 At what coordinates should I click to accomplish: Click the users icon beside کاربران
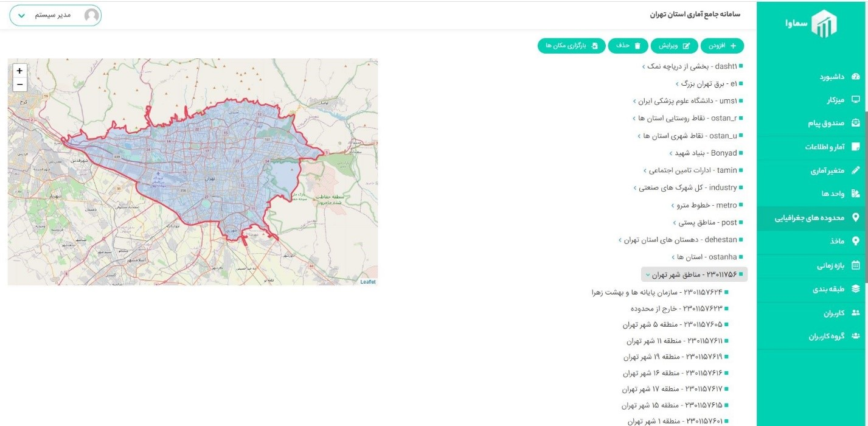(856, 313)
